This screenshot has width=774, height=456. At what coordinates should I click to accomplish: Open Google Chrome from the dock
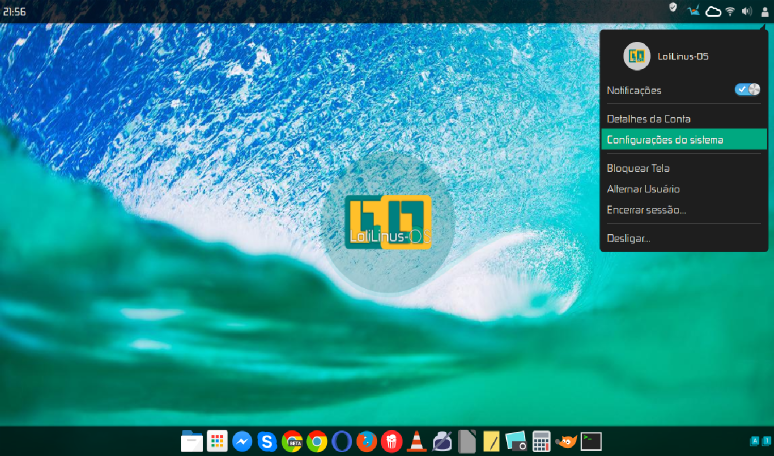317,442
